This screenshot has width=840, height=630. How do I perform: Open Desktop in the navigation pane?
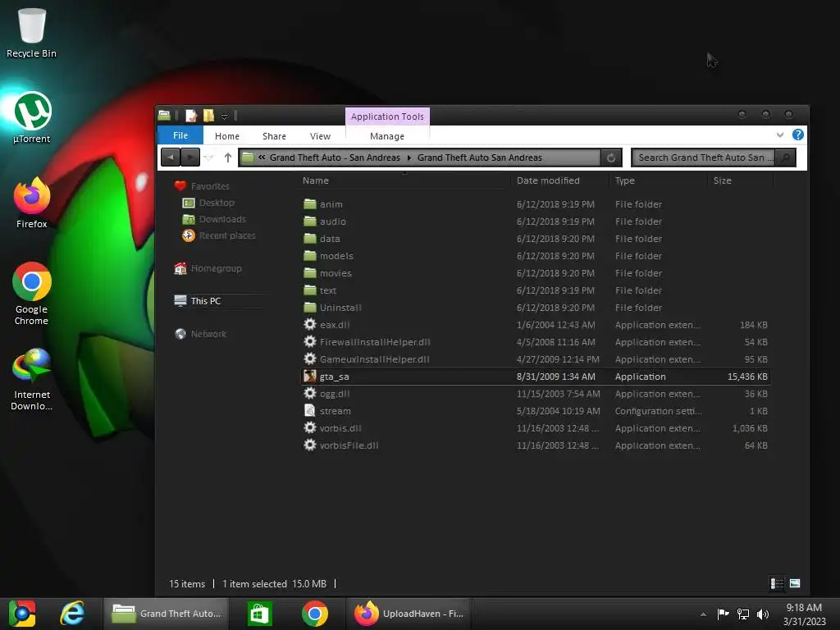tap(208, 203)
